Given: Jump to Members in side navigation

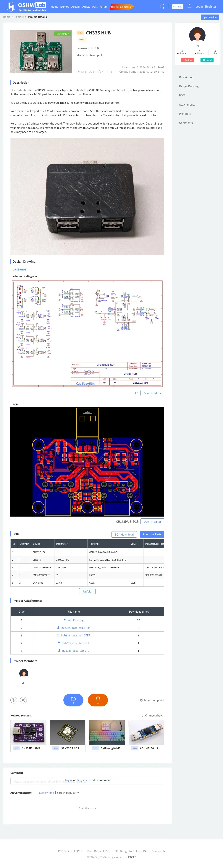Looking at the screenshot, I should (185, 114).
